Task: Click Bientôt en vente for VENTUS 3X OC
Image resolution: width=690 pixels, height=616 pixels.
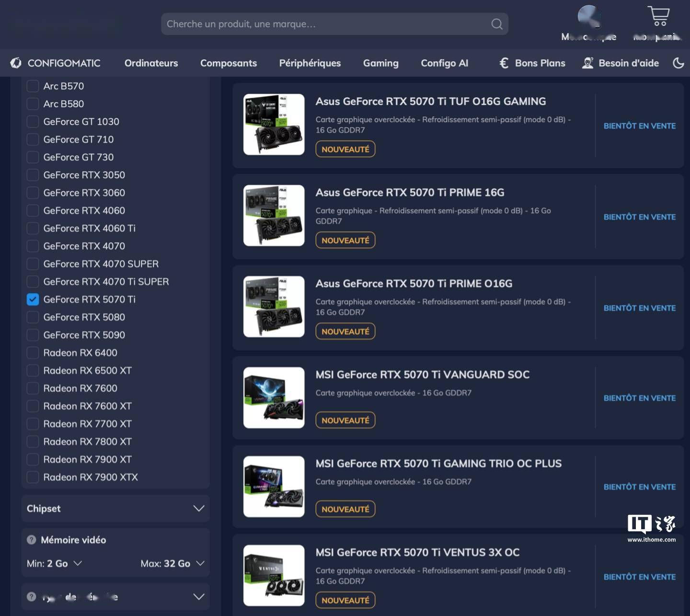Action: 640,577
